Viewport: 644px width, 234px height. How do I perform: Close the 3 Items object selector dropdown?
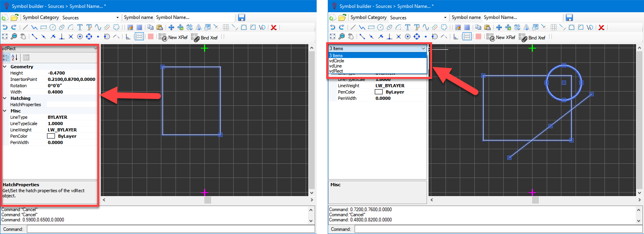[x=423, y=49]
